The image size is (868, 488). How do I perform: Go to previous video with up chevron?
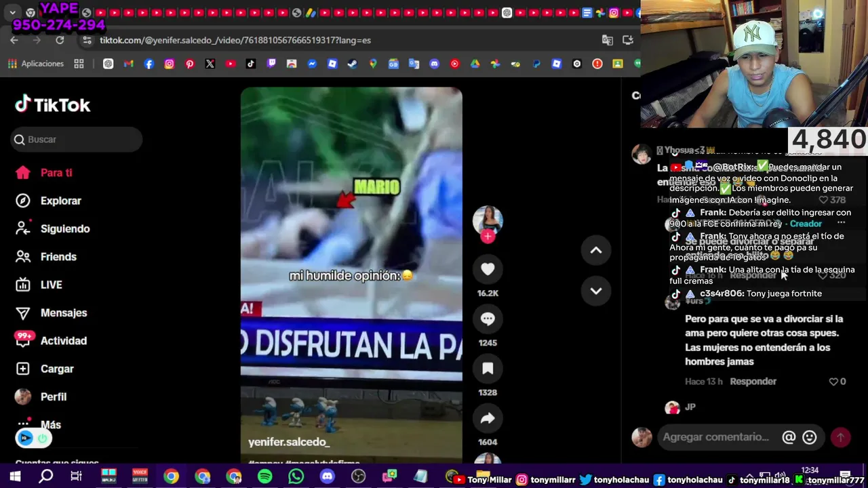[x=596, y=250]
